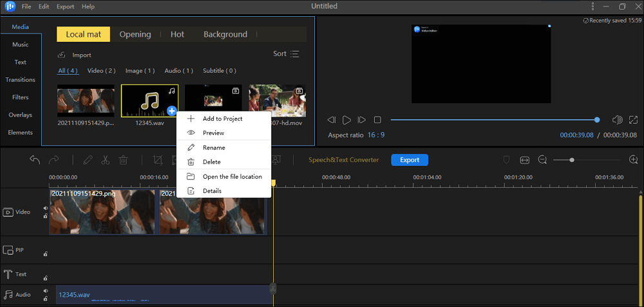Select Open the file location option

[x=232, y=177]
